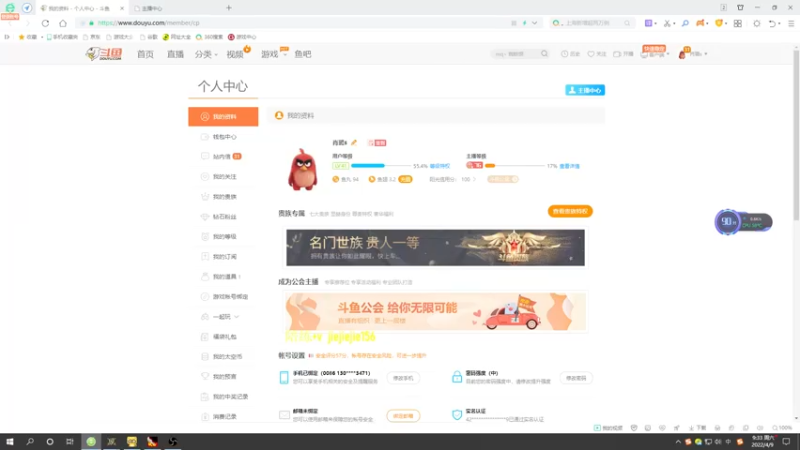
Task: Open Windows Start menu
Action: 10,441
